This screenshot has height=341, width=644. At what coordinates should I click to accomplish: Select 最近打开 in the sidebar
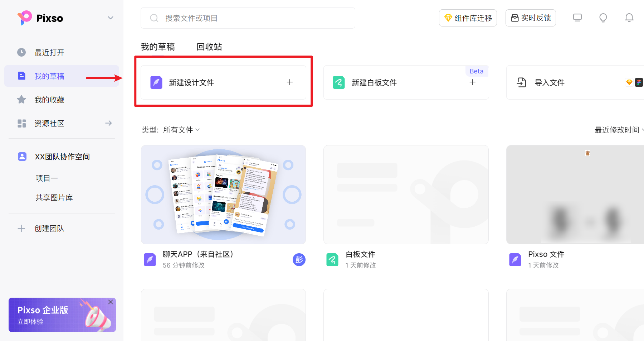click(62, 52)
